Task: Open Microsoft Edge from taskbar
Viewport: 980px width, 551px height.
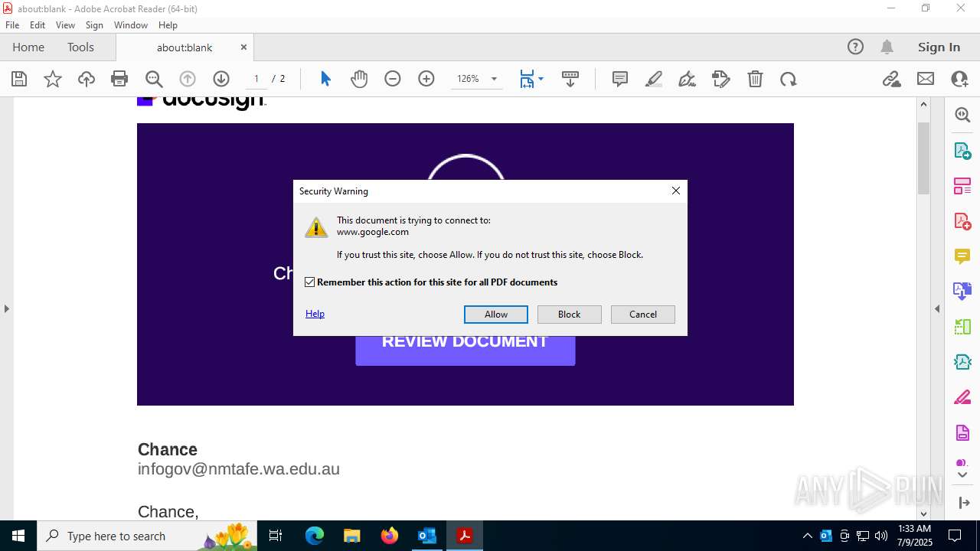Action: pyautogui.click(x=315, y=536)
